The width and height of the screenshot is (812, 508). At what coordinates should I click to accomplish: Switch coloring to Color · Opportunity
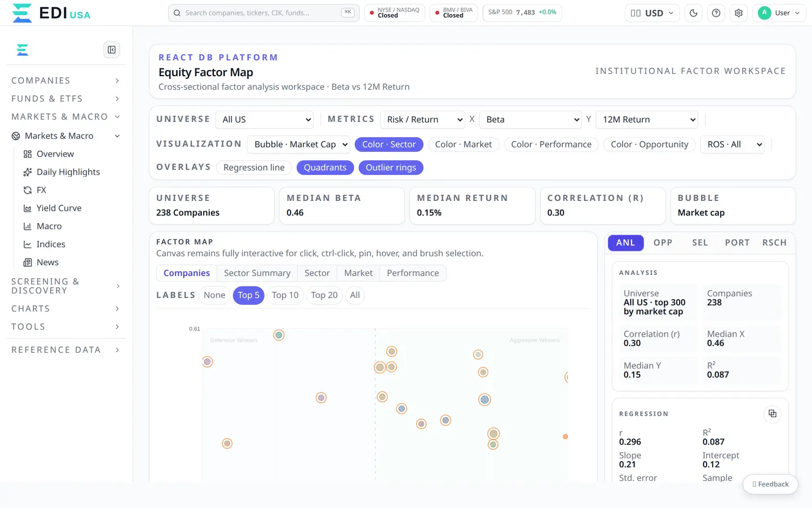[650, 144]
